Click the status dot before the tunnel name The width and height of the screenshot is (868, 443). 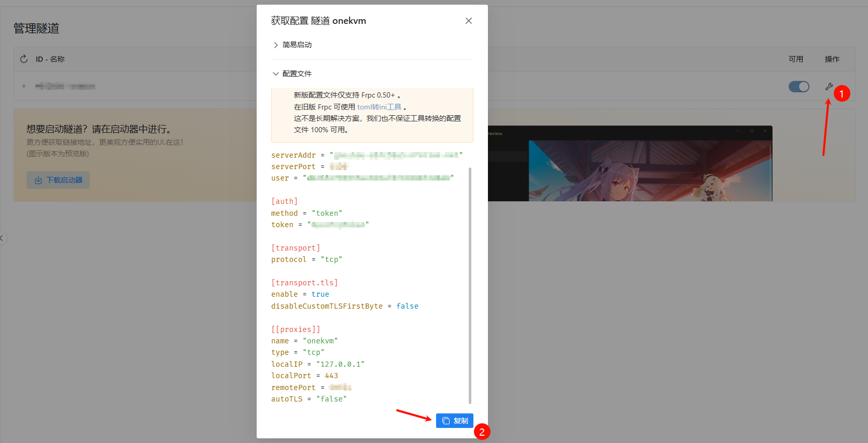tap(24, 86)
